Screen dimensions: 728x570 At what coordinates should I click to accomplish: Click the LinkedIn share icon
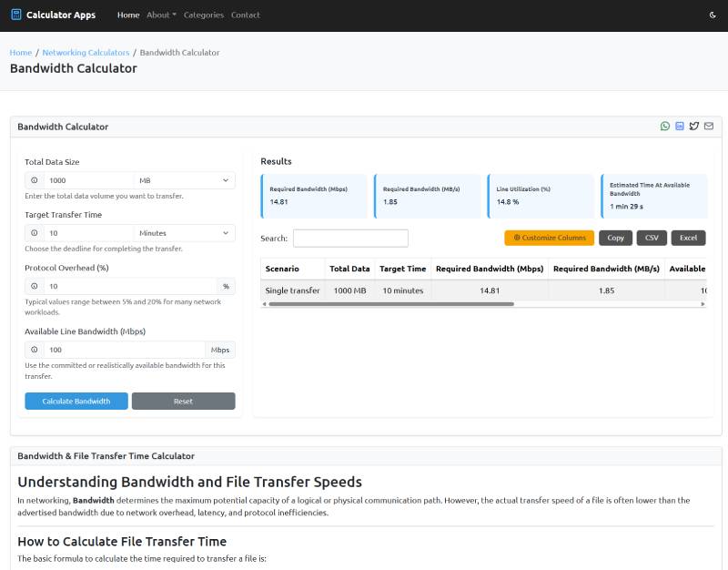click(680, 127)
